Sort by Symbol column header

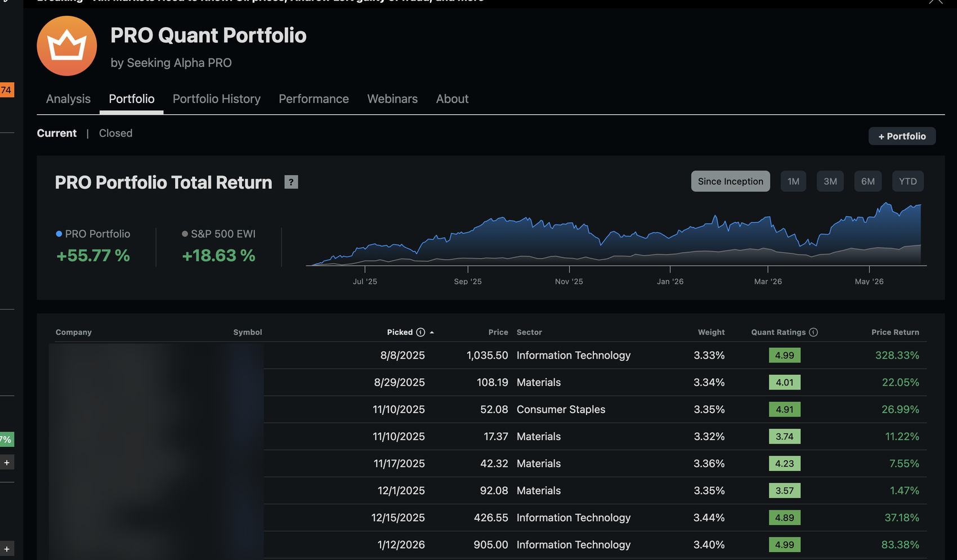[248, 332]
